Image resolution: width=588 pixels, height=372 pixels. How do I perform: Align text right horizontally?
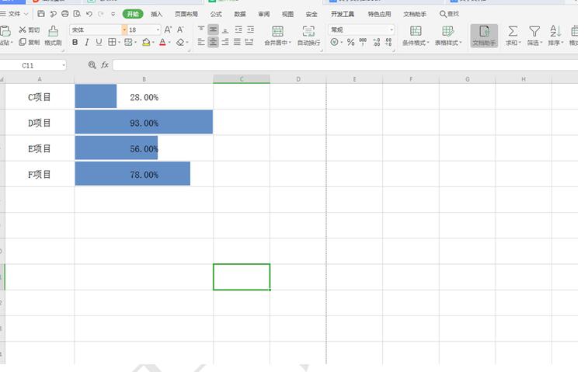pos(225,42)
